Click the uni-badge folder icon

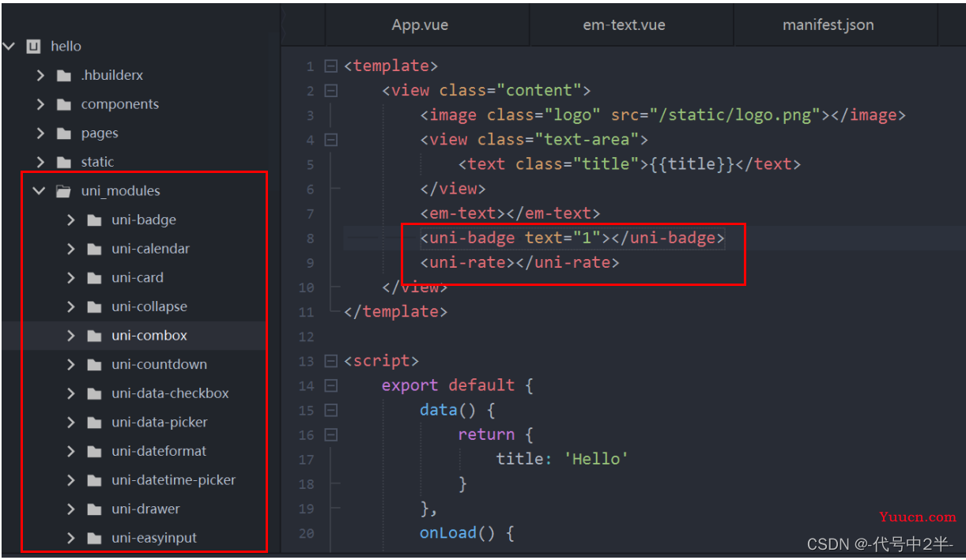(x=95, y=220)
